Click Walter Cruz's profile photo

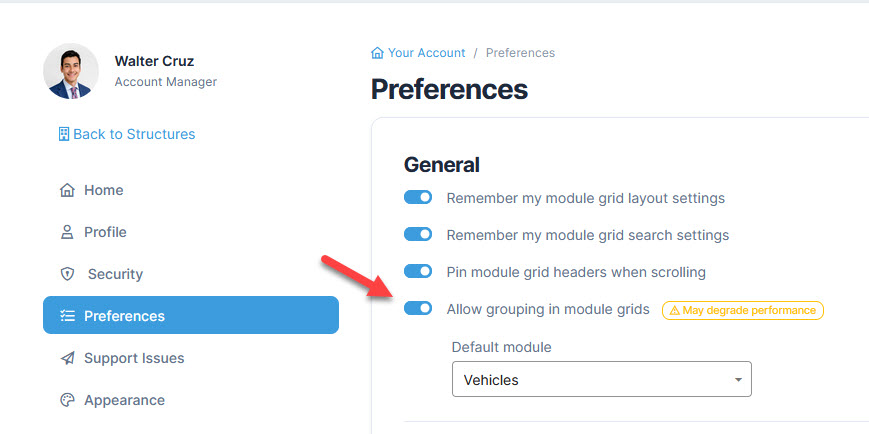click(x=70, y=71)
